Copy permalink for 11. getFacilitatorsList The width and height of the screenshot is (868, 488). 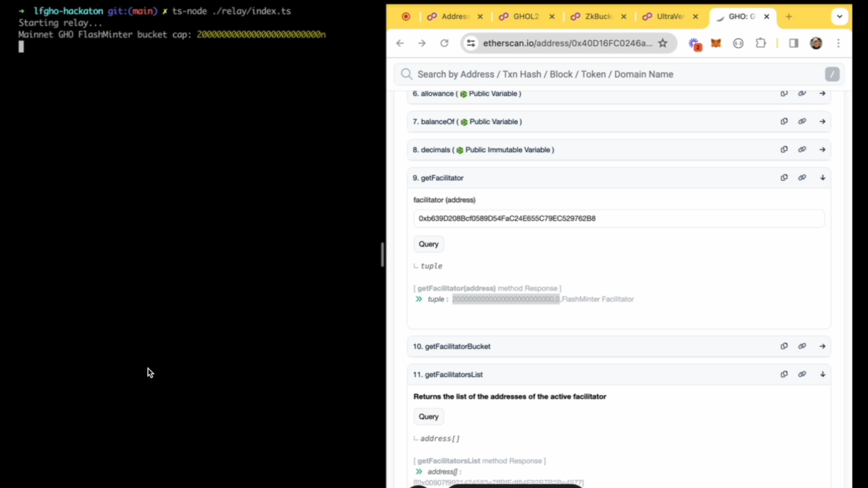click(802, 374)
